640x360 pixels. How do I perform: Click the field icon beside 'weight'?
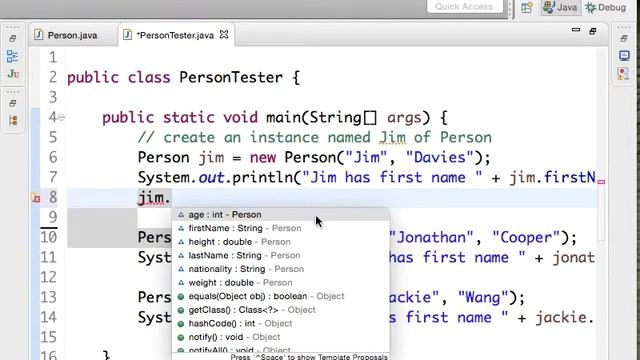click(x=181, y=282)
